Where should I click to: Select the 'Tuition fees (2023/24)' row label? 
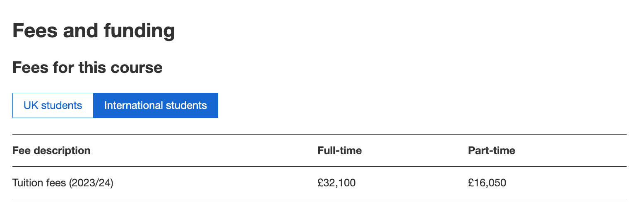[63, 183]
